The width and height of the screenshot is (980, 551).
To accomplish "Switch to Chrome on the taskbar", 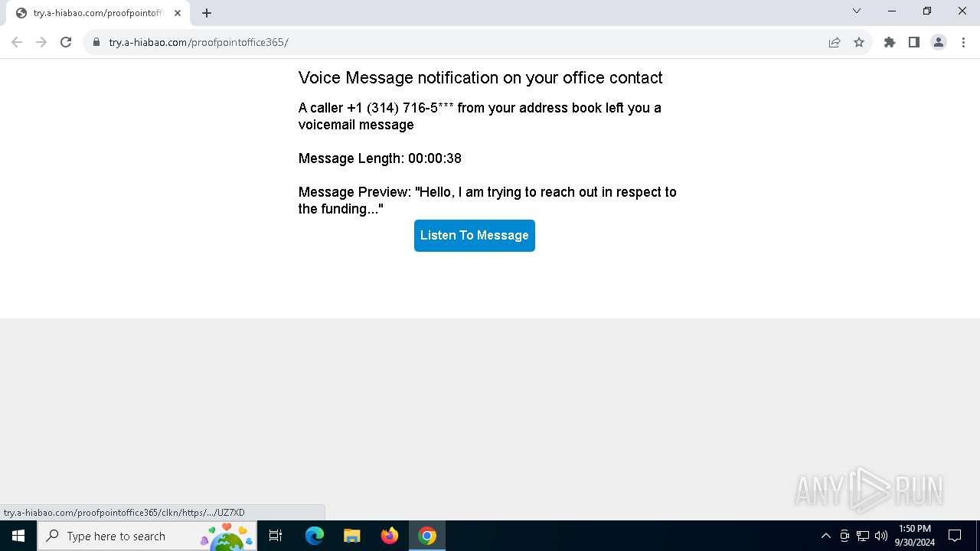I will (427, 536).
